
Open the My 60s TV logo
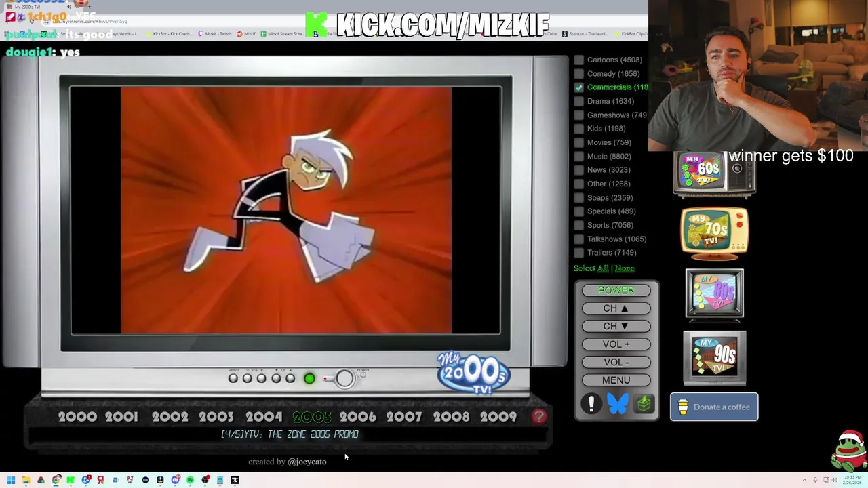[x=714, y=174]
